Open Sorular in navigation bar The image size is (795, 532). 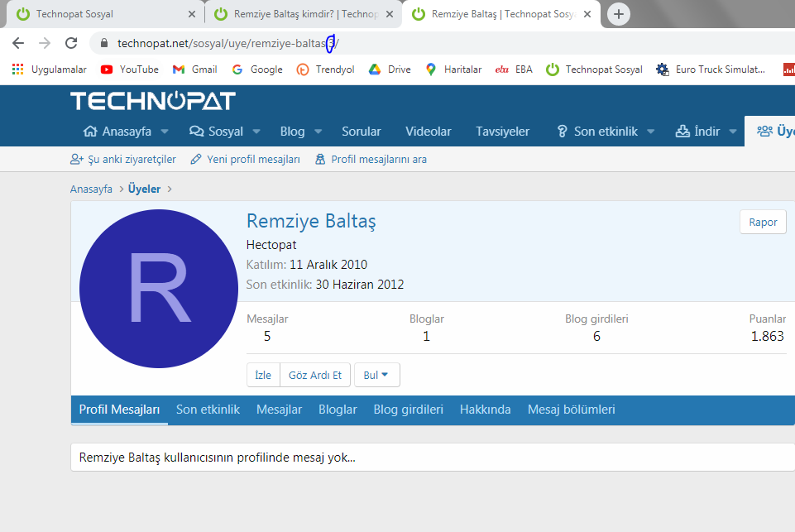click(x=361, y=132)
